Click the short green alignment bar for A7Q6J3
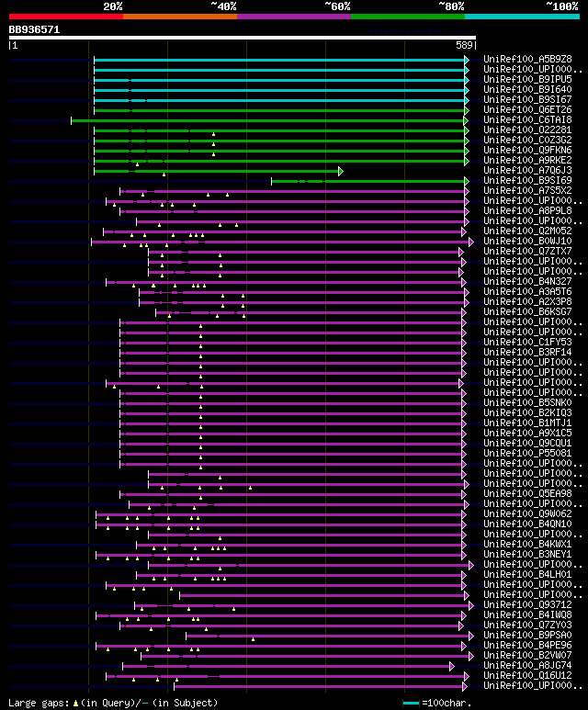The width and height of the screenshot is (588, 710). click(219, 171)
